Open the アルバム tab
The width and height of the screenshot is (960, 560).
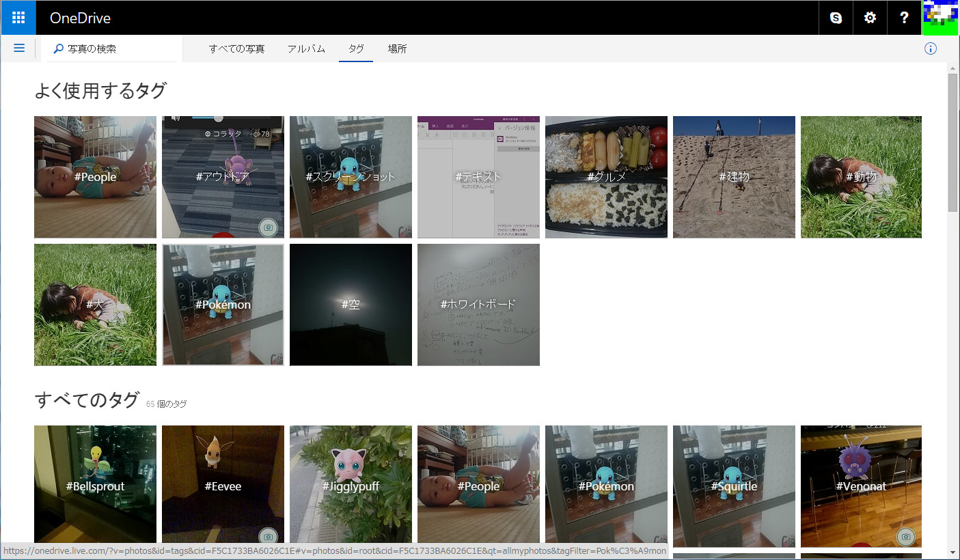point(305,48)
